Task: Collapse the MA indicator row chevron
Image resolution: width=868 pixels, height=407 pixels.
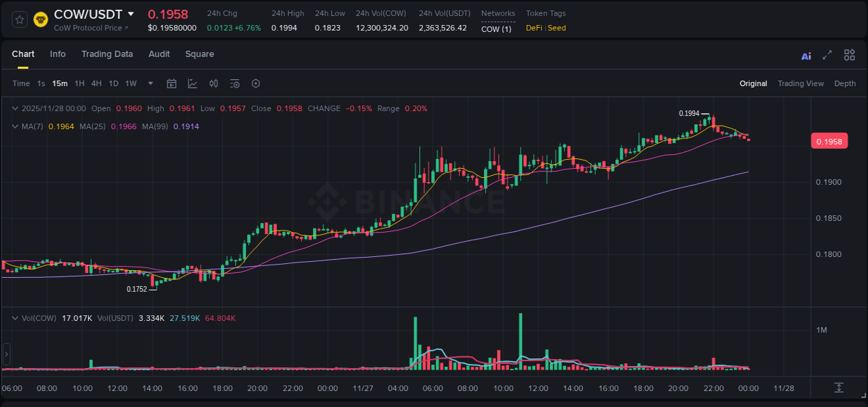Action: click(x=14, y=126)
